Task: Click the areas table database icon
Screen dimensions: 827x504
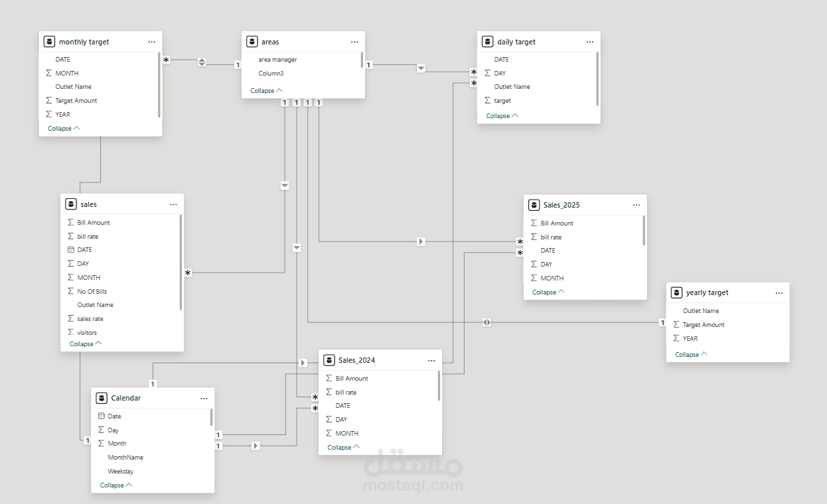Action: [252, 42]
